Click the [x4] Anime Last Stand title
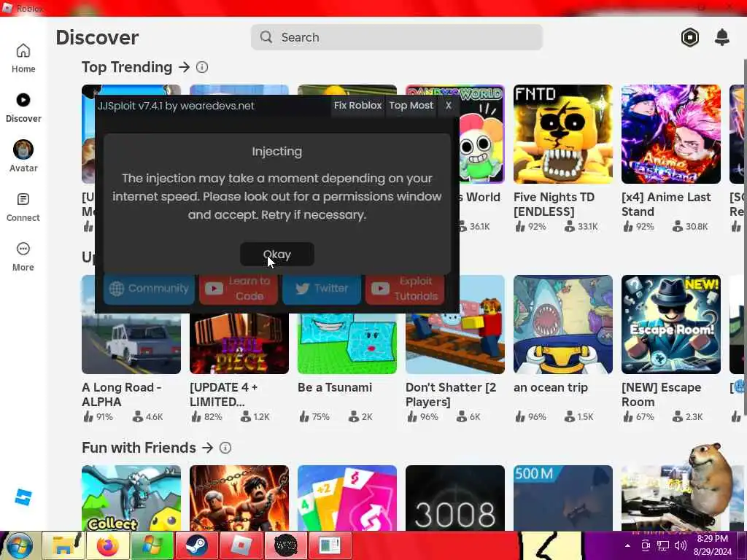The width and height of the screenshot is (747, 560). [x=666, y=204]
